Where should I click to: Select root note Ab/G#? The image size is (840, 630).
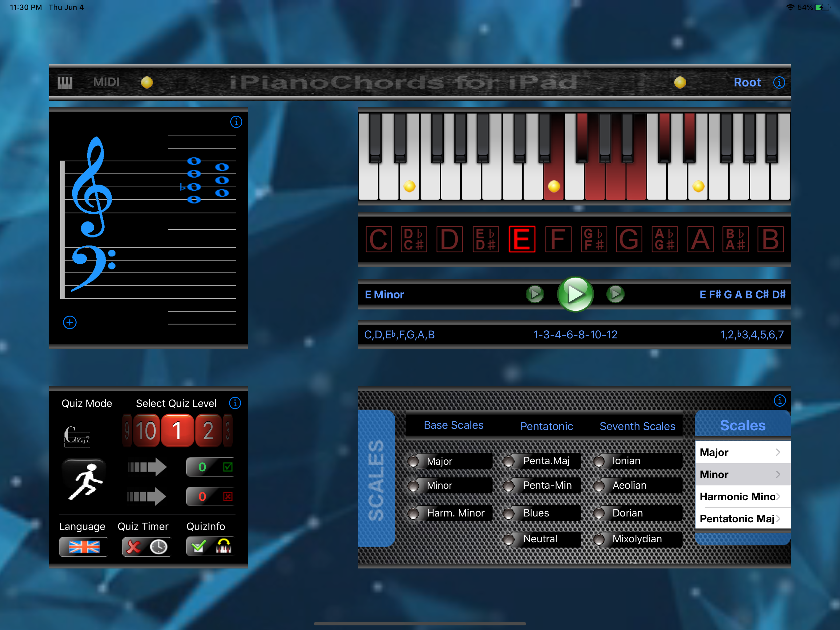(665, 239)
